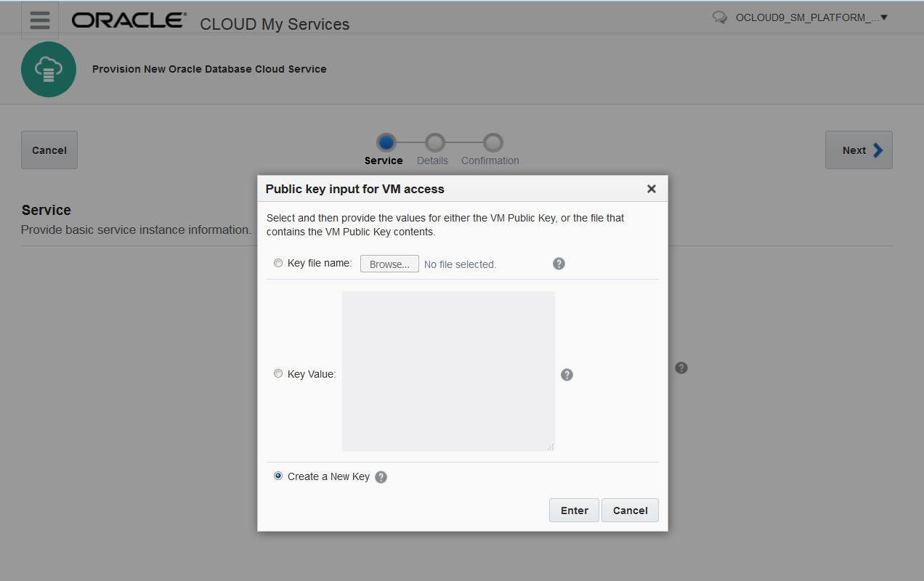
Task: Click inside the Key Value text area
Action: (x=448, y=371)
